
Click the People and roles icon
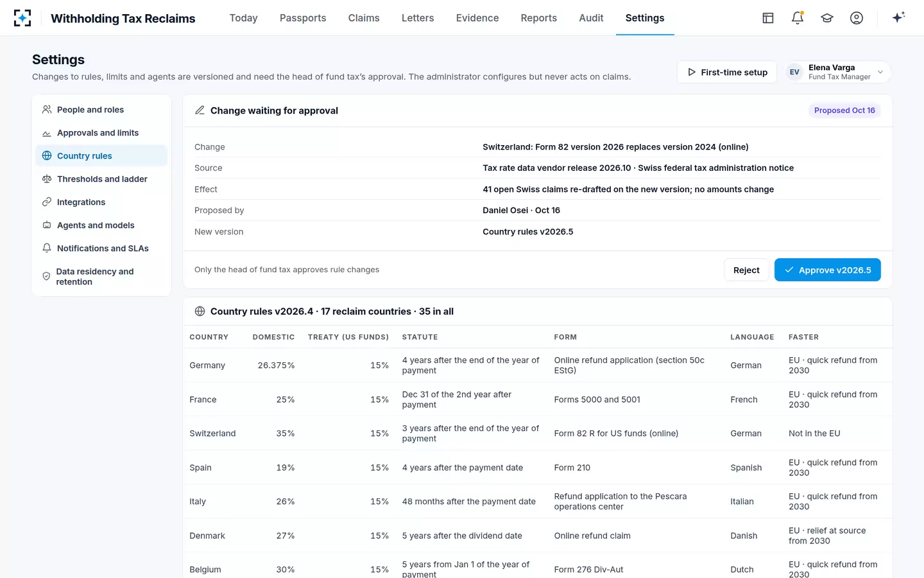coord(47,110)
